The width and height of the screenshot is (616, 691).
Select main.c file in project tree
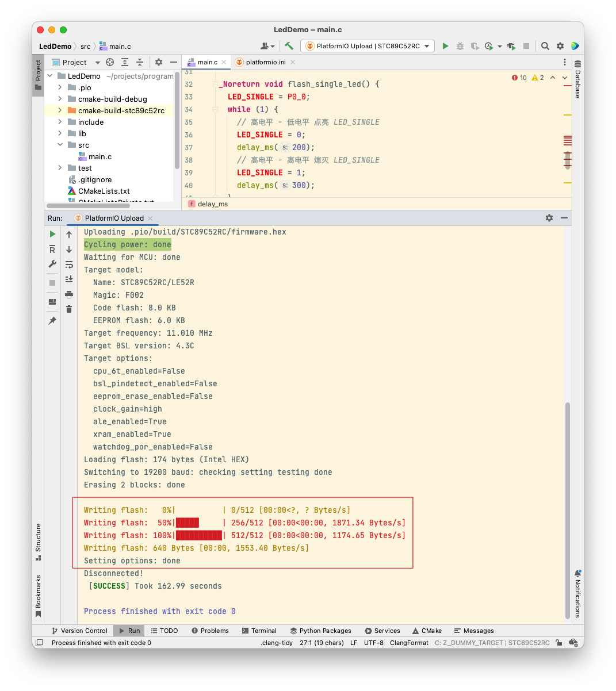[100, 156]
